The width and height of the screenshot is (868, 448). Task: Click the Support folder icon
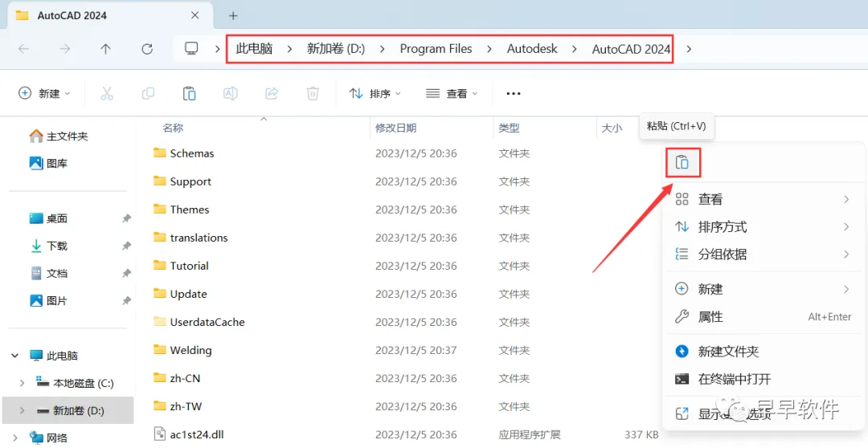pos(160,181)
